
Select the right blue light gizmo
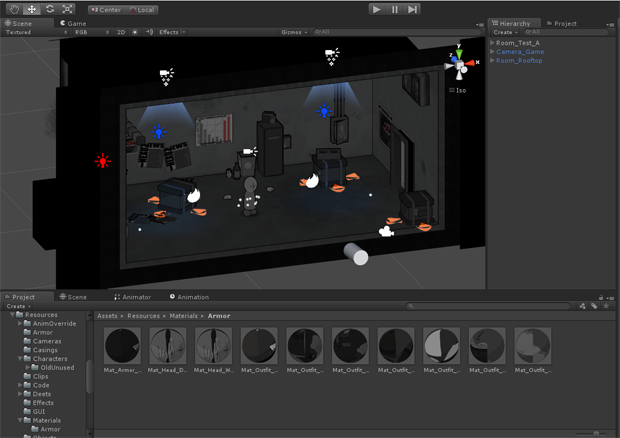click(324, 111)
